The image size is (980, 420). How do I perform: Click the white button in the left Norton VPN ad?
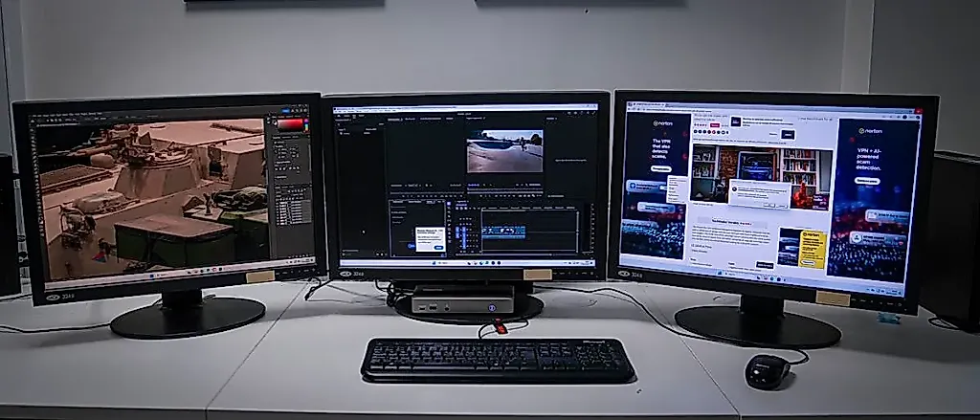coord(661,168)
